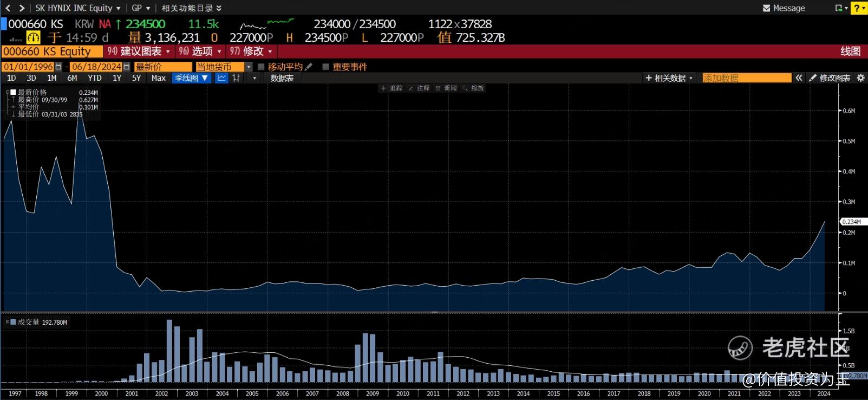Select the line chart type icon

point(221,78)
